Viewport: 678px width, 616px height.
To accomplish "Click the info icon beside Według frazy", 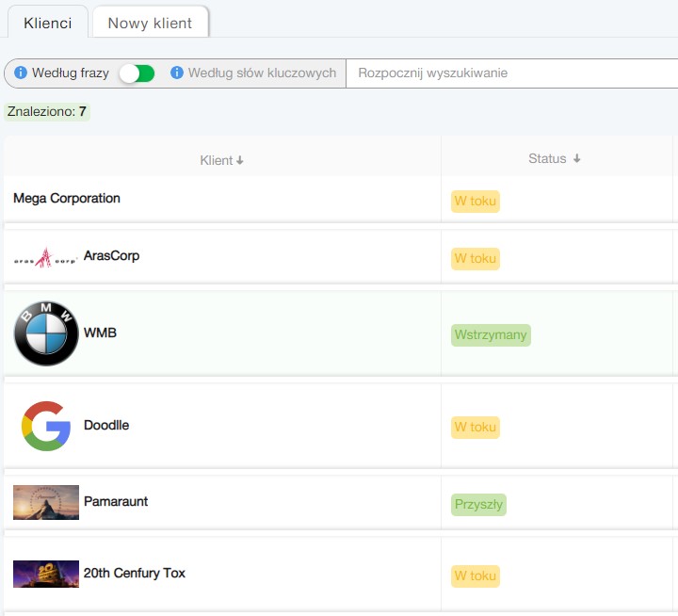I will [21, 73].
